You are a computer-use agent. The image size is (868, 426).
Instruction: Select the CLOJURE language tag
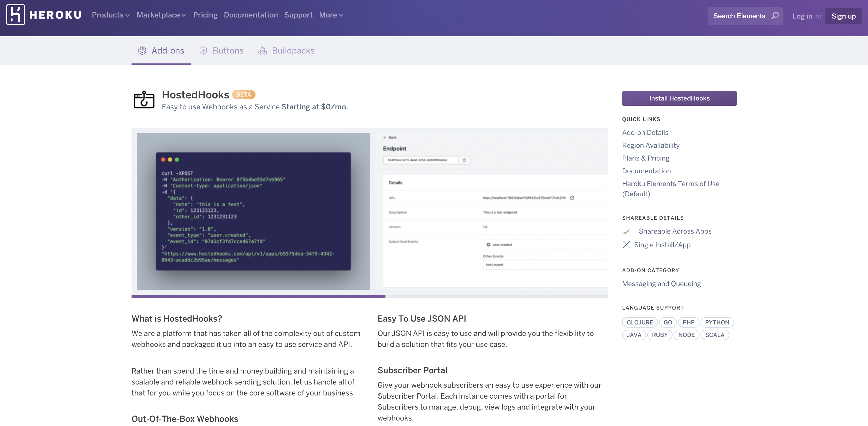pos(640,323)
